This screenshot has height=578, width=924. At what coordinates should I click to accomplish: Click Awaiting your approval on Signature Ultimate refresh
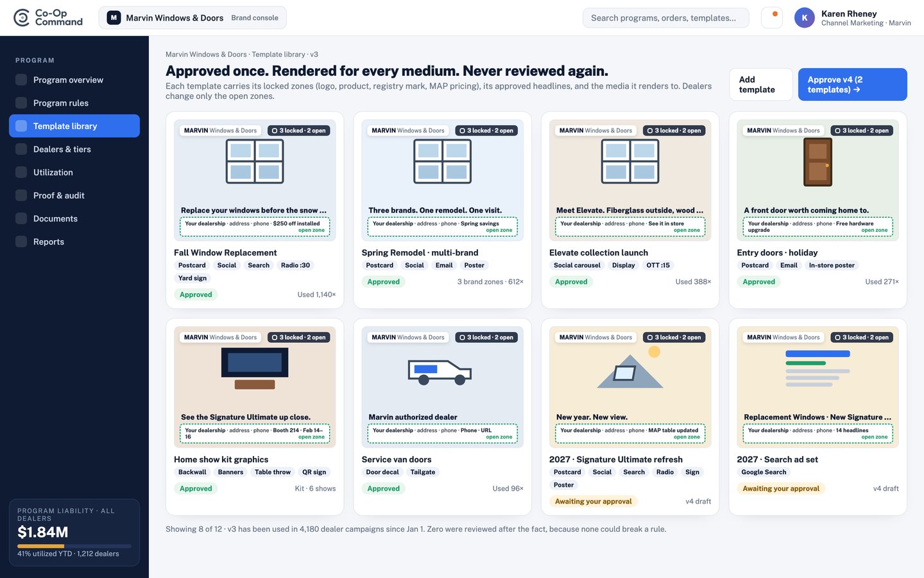click(x=593, y=502)
